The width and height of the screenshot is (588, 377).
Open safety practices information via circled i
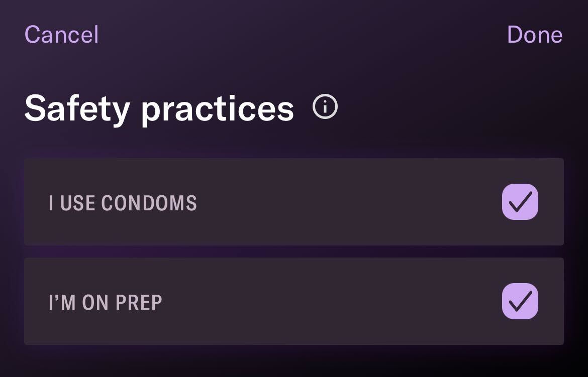pos(325,106)
